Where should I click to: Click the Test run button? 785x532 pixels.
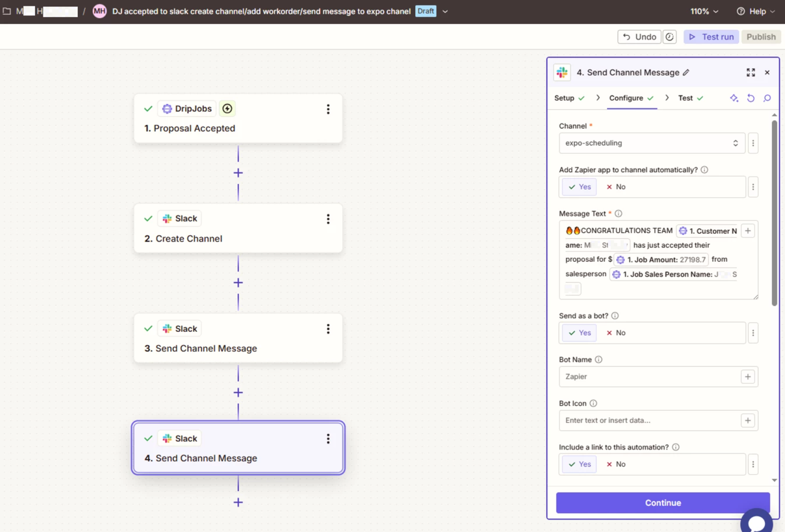[x=711, y=37]
